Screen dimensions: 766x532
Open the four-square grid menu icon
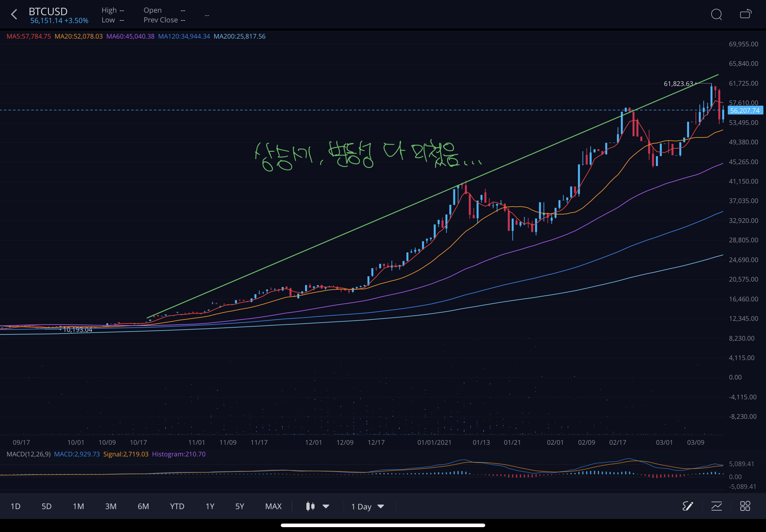pos(745,506)
